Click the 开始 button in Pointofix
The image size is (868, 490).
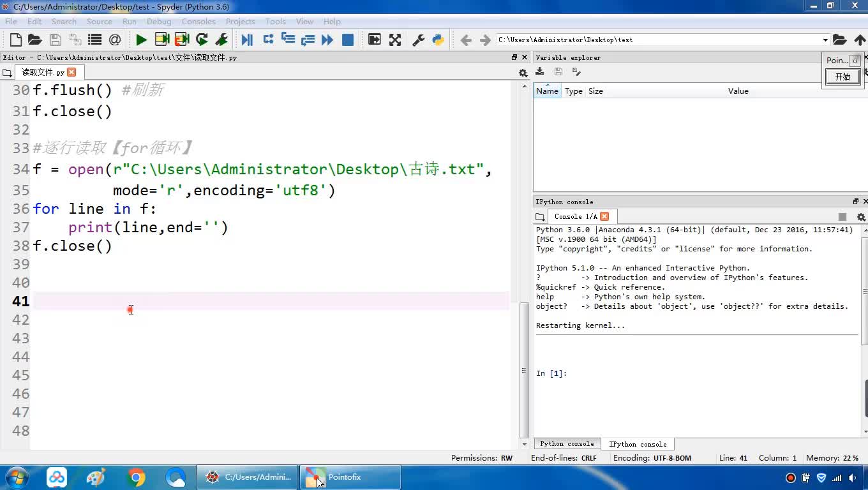(x=842, y=77)
